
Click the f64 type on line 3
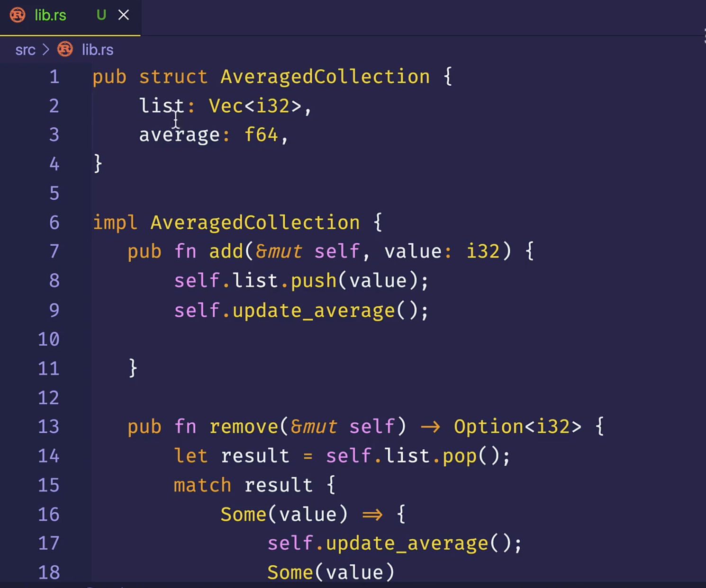[261, 135]
